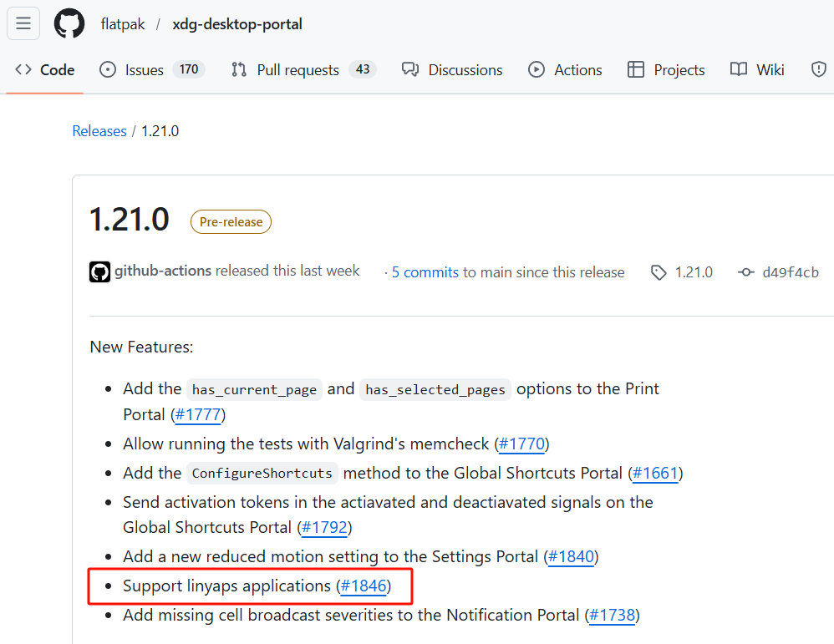Viewport: 834px width, 644px height.
Task: Open pull request #1777 link
Action: click(198, 414)
